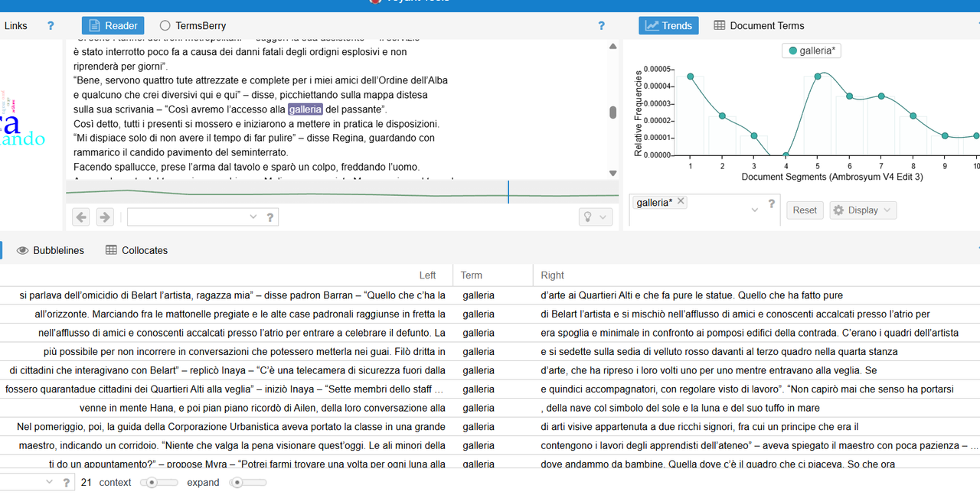980x495 pixels.
Task: Click the Collocates table icon
Action: click(x=111, y=250)
